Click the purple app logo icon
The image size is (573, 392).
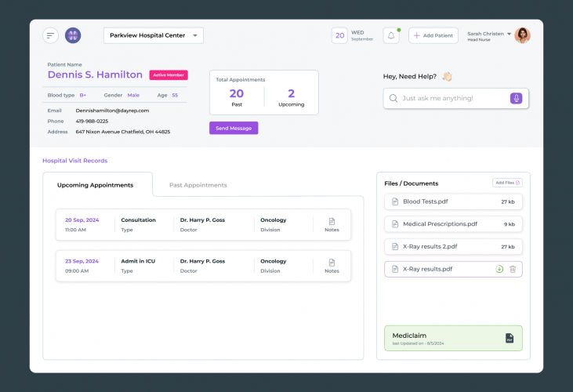coord(73,35)
